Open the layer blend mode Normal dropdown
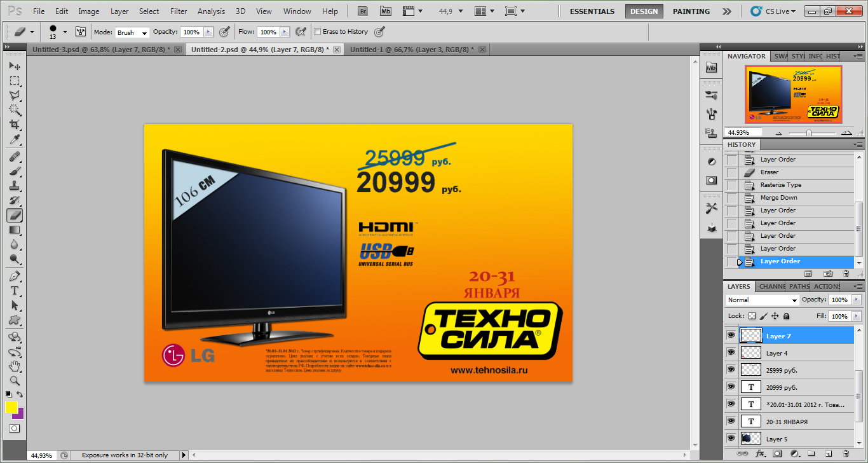This screenshot has width=868, height=463. (x=762, y=300)
